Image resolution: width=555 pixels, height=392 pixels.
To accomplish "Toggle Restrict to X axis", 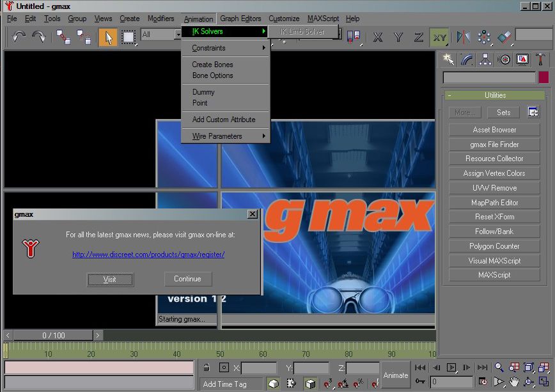I will pos(378,37).
